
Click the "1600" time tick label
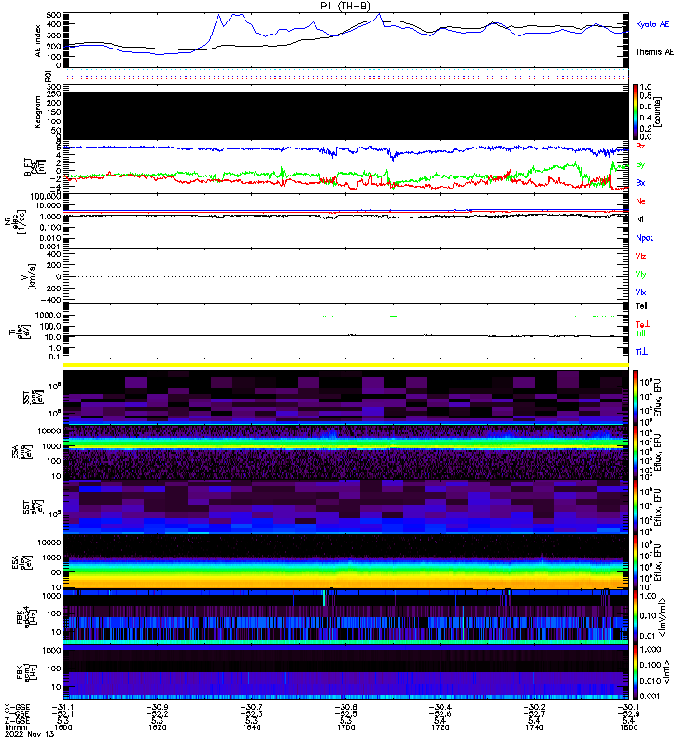(63, 727)
